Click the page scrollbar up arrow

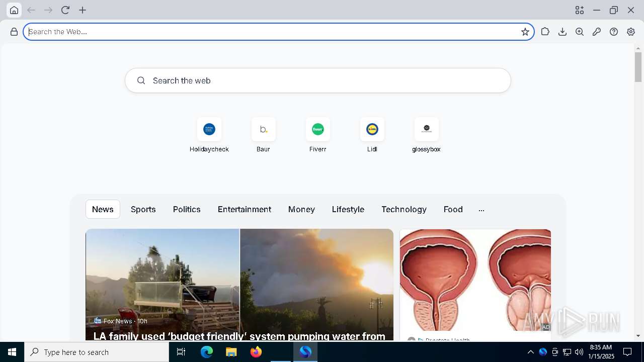tap(638, 48)
